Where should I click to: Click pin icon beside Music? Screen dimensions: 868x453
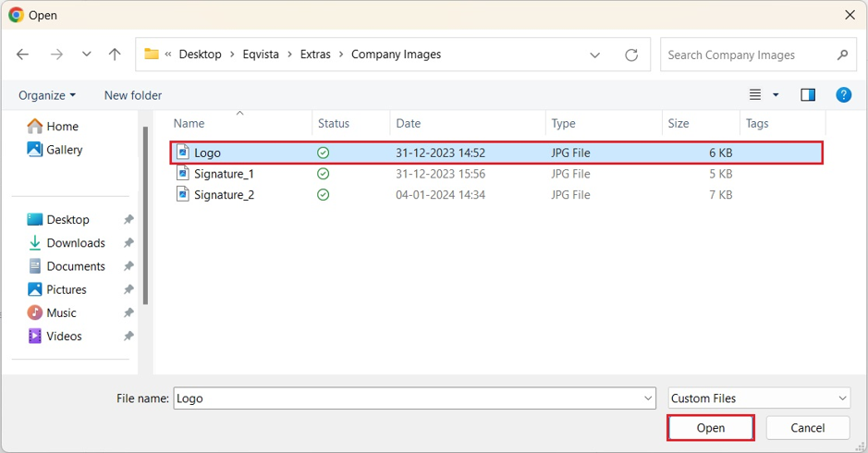[128, 312]
